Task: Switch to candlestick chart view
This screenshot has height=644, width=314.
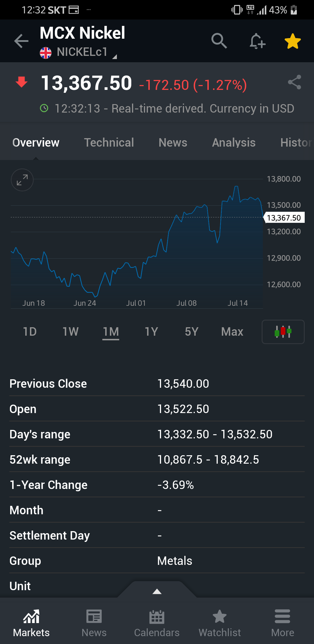Action: (x=283, y=332)
